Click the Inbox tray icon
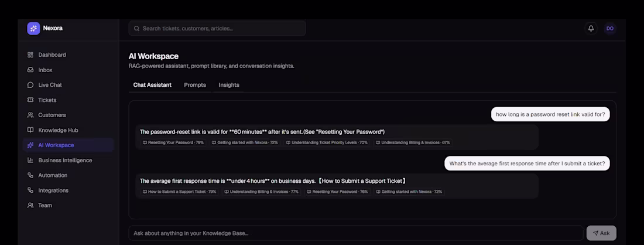 [30, 70]
